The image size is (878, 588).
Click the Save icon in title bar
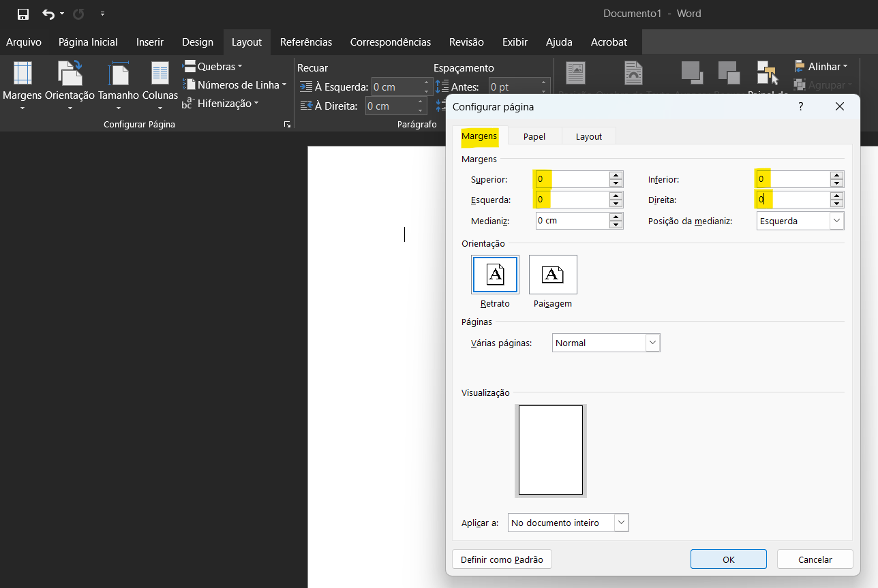pyautogui.click(x=23, y=14)
